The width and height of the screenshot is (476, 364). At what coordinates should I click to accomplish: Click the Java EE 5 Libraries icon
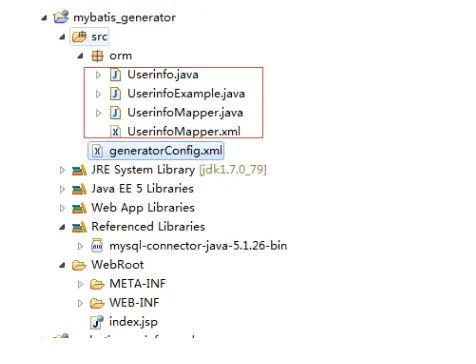pyautogui.click(x=79, y=189)
